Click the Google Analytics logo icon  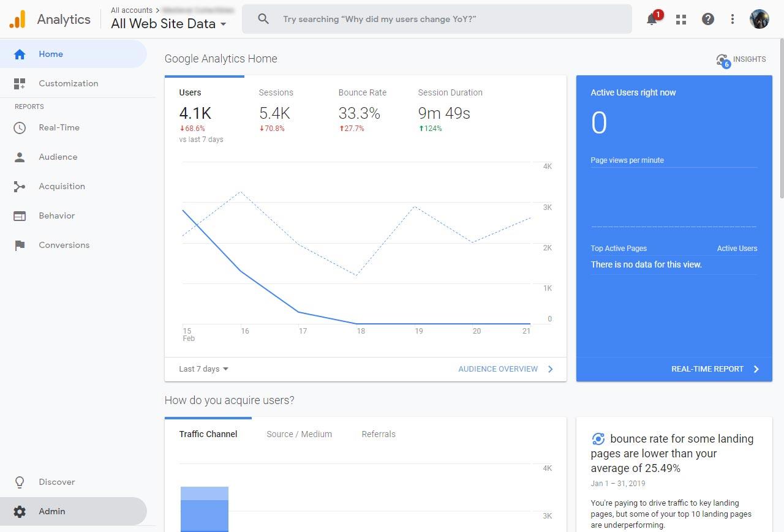click(18, 19)
